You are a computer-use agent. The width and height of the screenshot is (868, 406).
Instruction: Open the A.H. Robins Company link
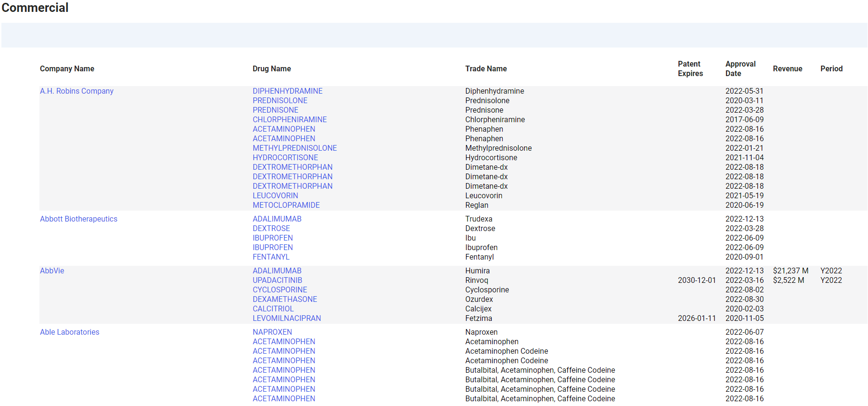point(76,91)
